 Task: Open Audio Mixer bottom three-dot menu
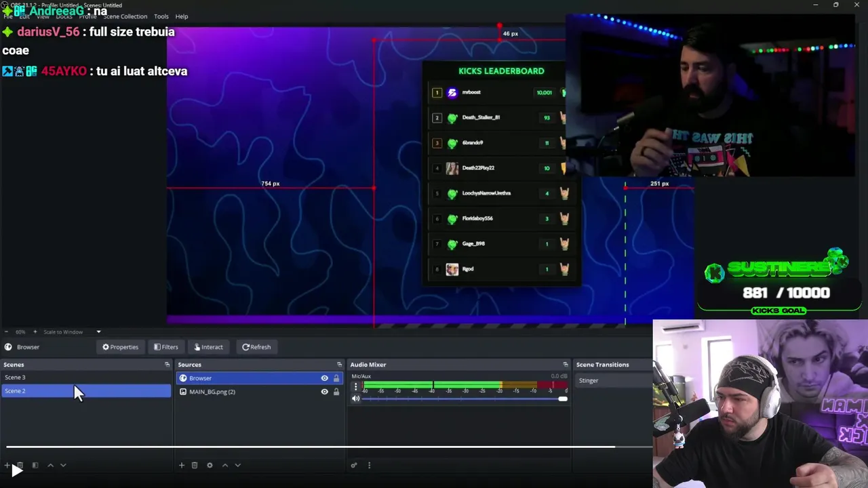369,465
